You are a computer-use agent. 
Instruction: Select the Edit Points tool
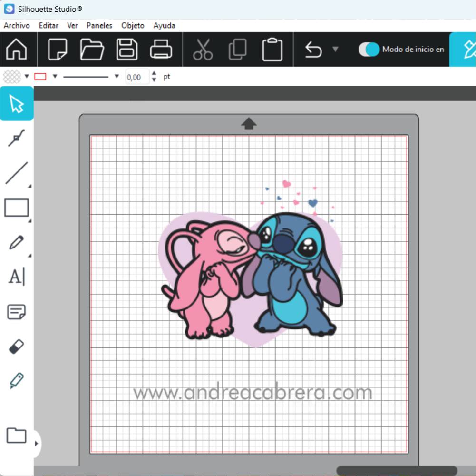tap(17, 139)
